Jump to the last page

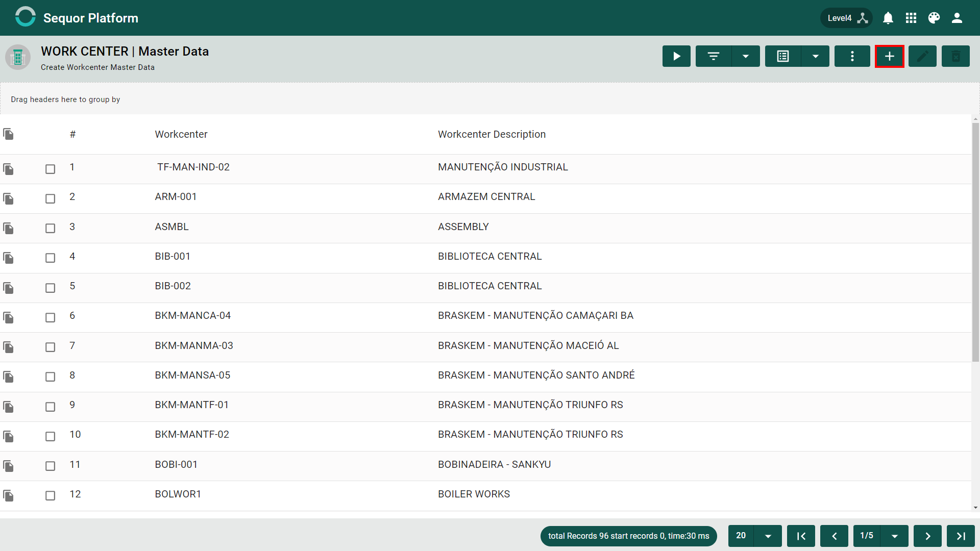coord(961,536)
